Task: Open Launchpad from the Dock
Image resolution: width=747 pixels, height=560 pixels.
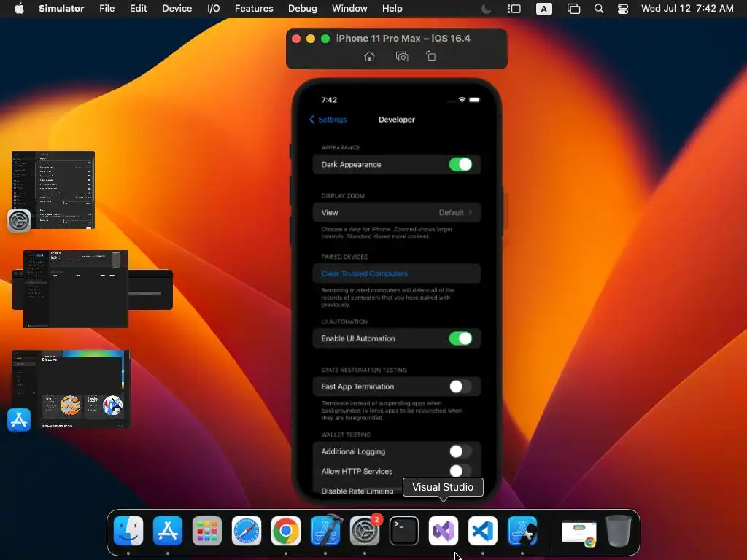Action: (x=207, y=531)
